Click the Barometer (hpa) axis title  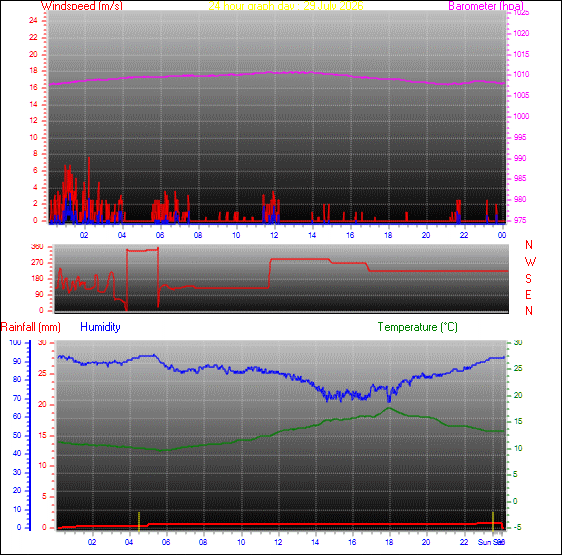click(486, 6)
